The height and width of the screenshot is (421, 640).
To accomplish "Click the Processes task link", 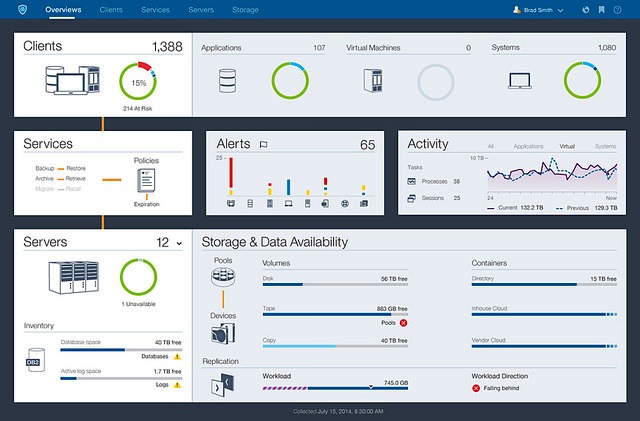I will click(x=434, y=181).
